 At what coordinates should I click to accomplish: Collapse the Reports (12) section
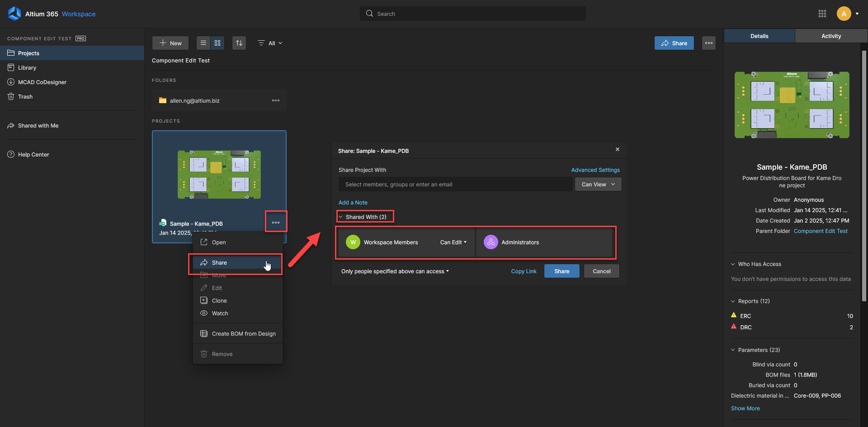(750, 301)
